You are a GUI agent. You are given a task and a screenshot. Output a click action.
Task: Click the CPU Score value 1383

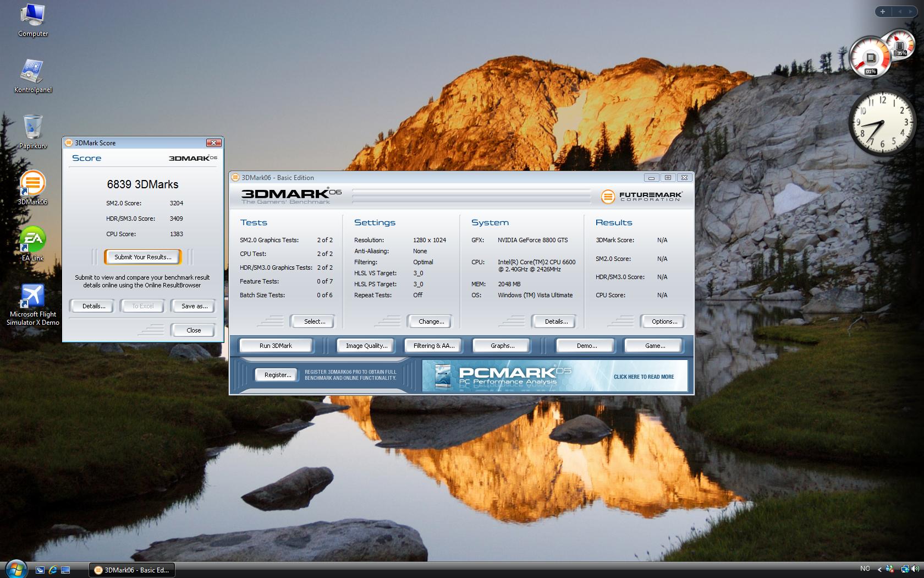(176, 234)
